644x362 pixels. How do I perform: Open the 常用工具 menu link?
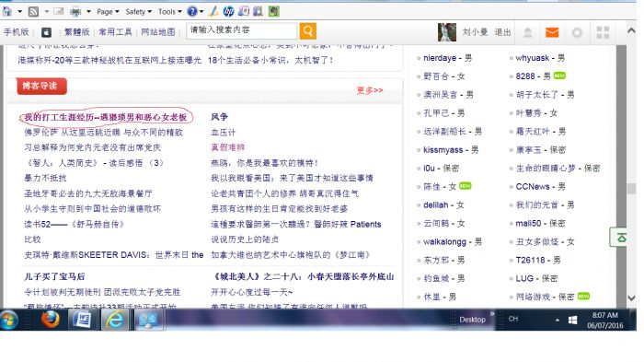point(115,32)
